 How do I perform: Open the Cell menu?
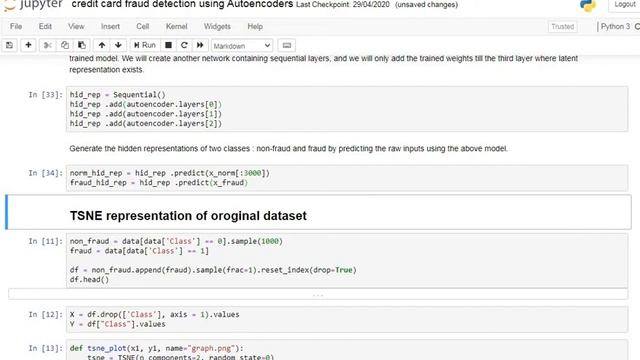tap(142, 27)
